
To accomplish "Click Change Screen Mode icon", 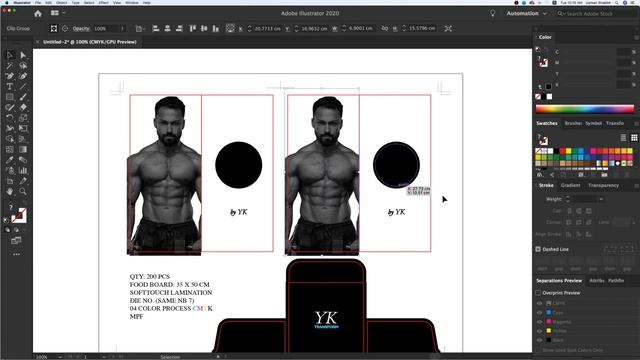I will [x=16, y=240].
